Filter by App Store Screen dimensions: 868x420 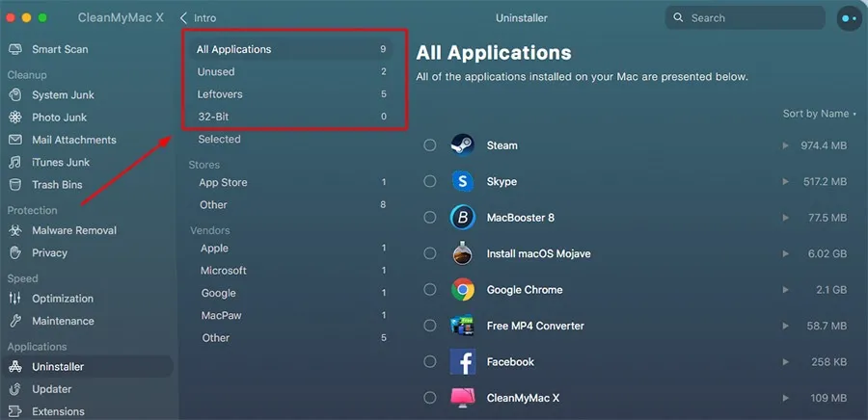(x=290, y=182)
